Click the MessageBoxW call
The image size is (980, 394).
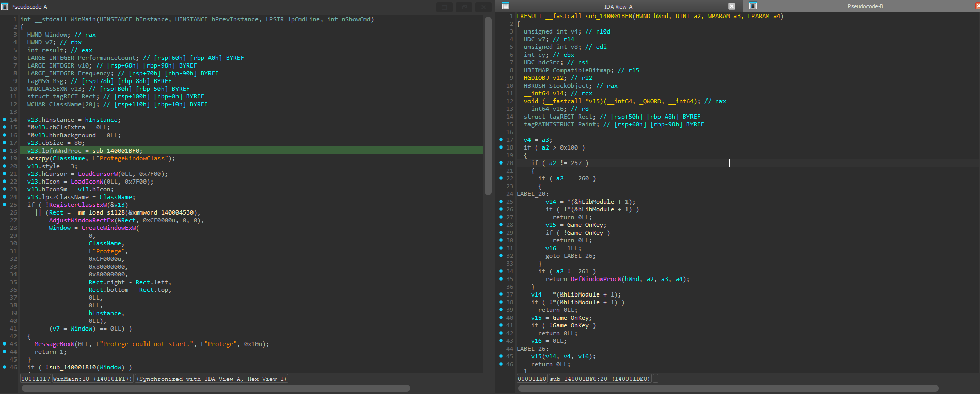(x=54, y=344)
